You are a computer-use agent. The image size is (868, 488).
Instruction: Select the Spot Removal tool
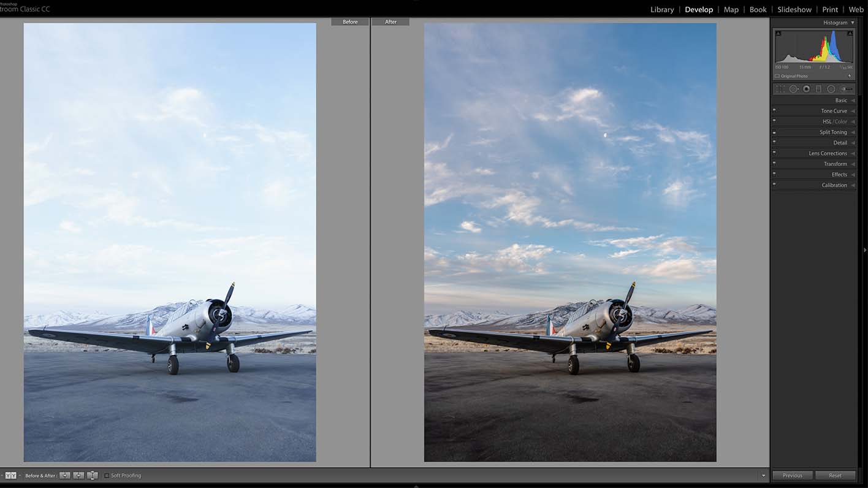tap(793, 88)
